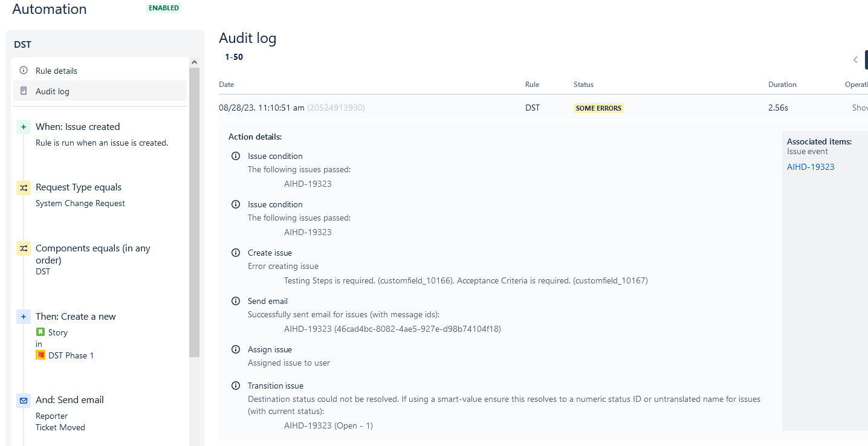Click the 'Request Type equals' condition icon
Screen dimensions: 868x446
pyautogui.click(x=24, y=188)
